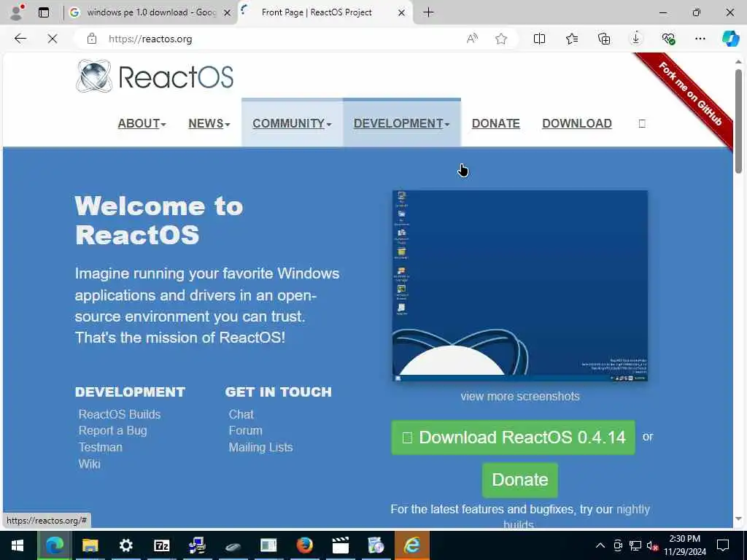Open Microsoft Edge from taskbar
This screenshot has height=560, width=747.
click(x=54, y=545)
